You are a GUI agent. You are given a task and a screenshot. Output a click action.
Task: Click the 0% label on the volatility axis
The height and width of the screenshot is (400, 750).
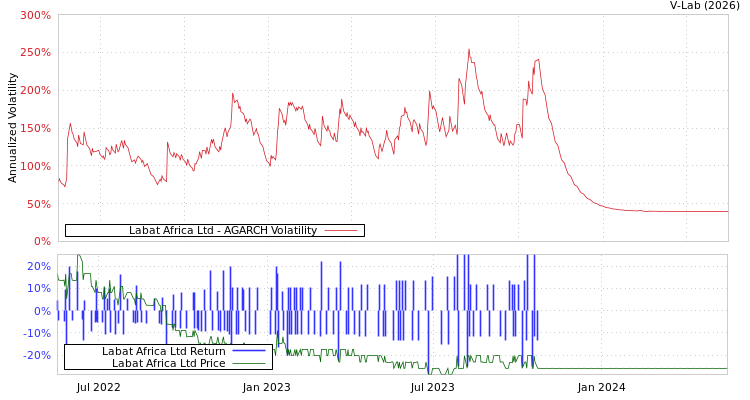[41, 242]
